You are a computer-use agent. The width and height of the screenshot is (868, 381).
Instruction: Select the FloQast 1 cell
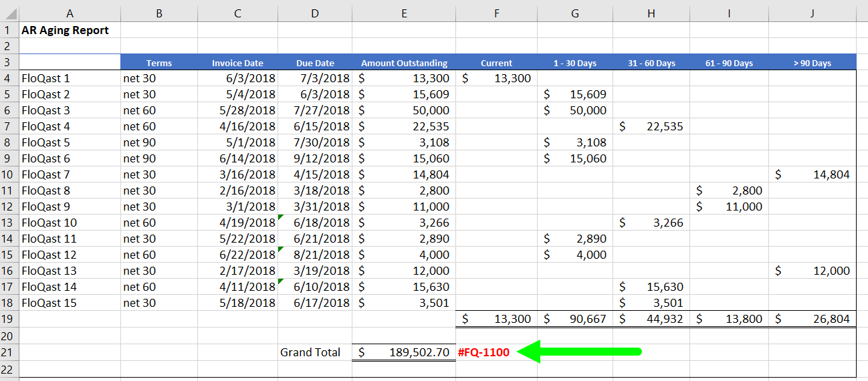[x=70, y=78]
